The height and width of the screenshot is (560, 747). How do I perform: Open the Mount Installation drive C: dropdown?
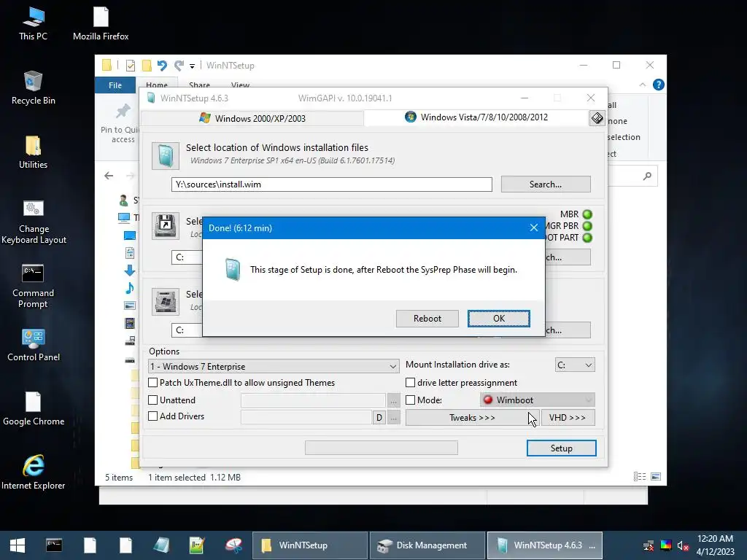point(575,365)
